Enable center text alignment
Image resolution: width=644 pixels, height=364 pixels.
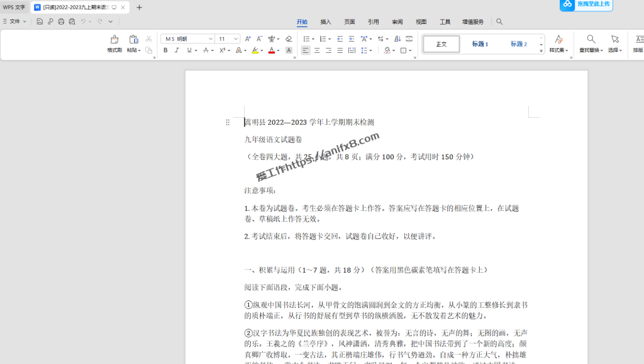coord(317,50)
